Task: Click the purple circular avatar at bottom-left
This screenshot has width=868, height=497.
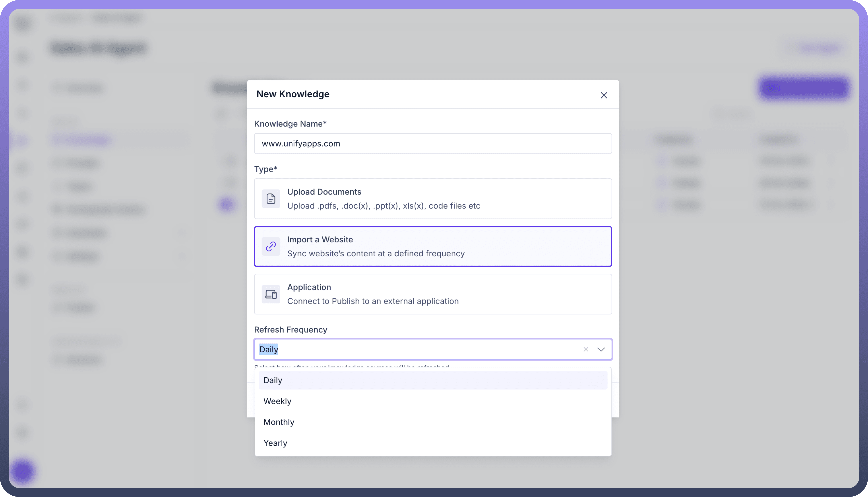Action: tap(23, 471)
